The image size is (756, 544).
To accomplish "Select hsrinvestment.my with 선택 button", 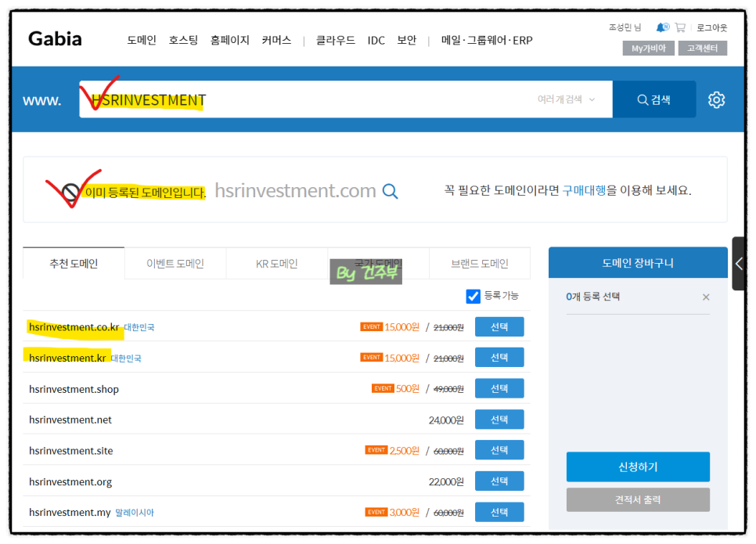I will point(499,512).
